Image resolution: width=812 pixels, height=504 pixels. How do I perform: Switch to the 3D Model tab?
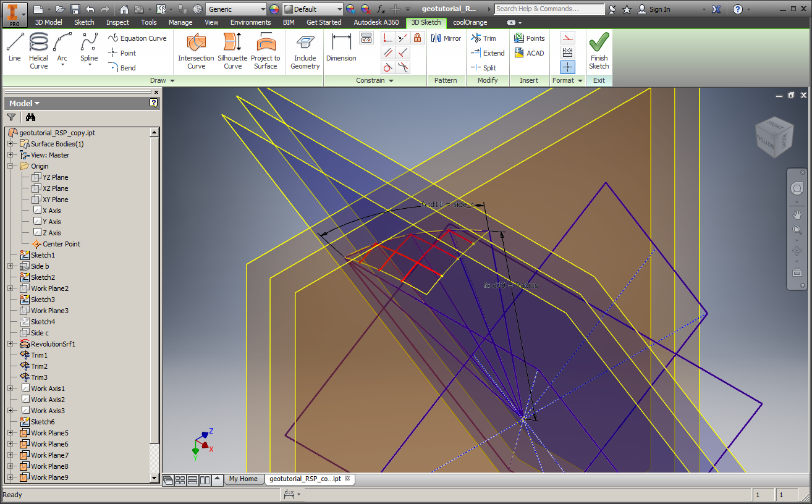tap(48, 22)
